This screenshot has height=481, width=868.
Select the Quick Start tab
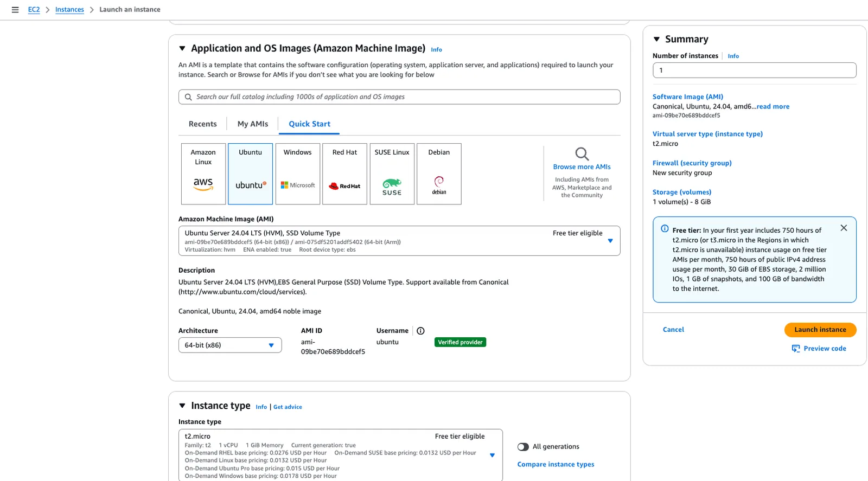(309, 124)
